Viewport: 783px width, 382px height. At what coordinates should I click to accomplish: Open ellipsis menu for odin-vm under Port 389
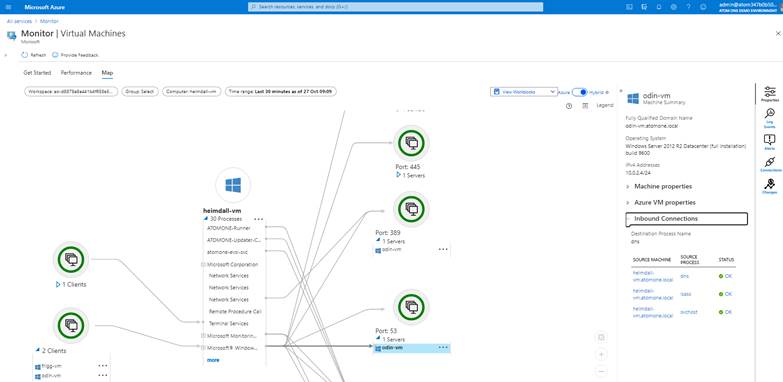pos(443,250)
